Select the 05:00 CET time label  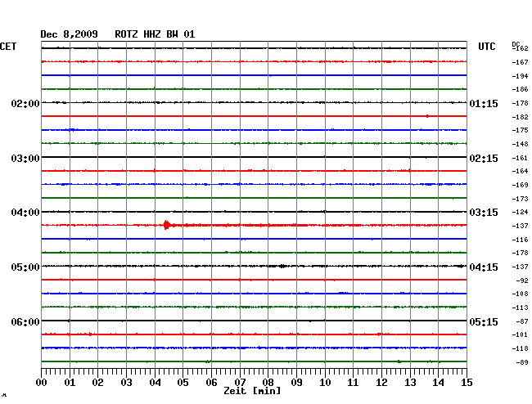pyautogui.click(x=25, y=267)
